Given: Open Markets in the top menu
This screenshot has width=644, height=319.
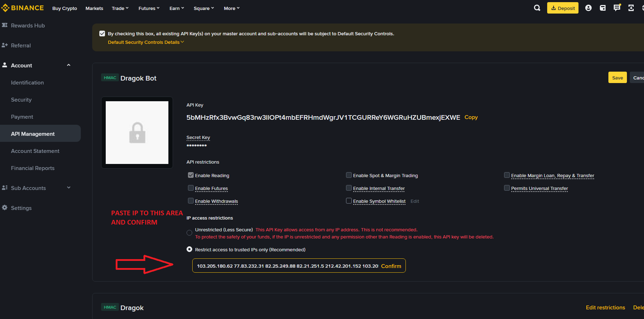Looking at the screenshot, I should [x=94, y=8].
